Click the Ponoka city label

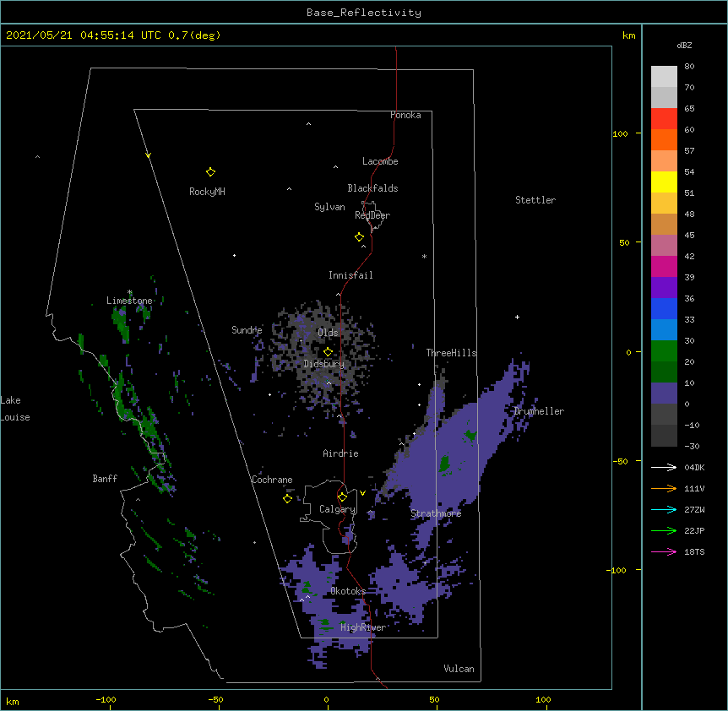click(x=405, y=115)
